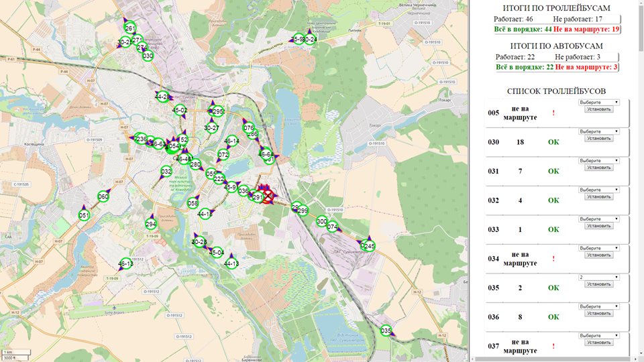Screen dimensions: 644x362
Task: Select map marker 055
Action: pyautogui.click(x=211, y=174)
